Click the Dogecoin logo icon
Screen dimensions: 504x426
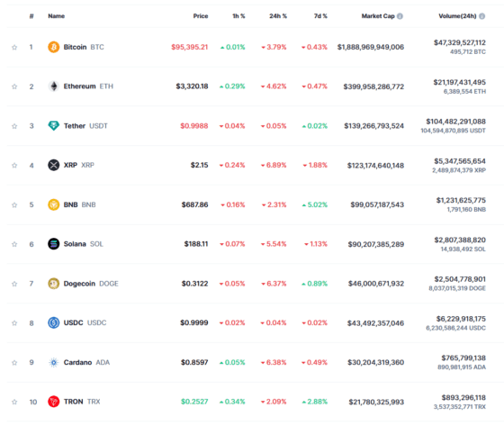pos(54,284)
